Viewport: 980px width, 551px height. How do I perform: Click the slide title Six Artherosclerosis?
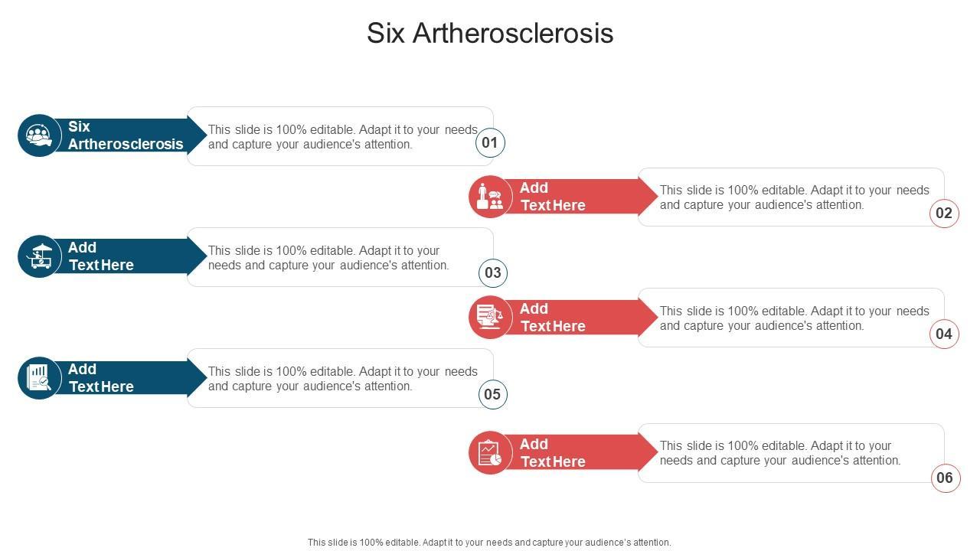pos(490,34)
